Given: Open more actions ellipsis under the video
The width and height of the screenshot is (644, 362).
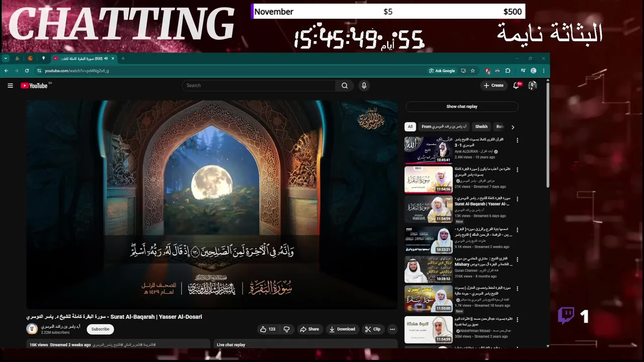Looking at the screenshot, I should pyautogui.click(x=392, y=329).
